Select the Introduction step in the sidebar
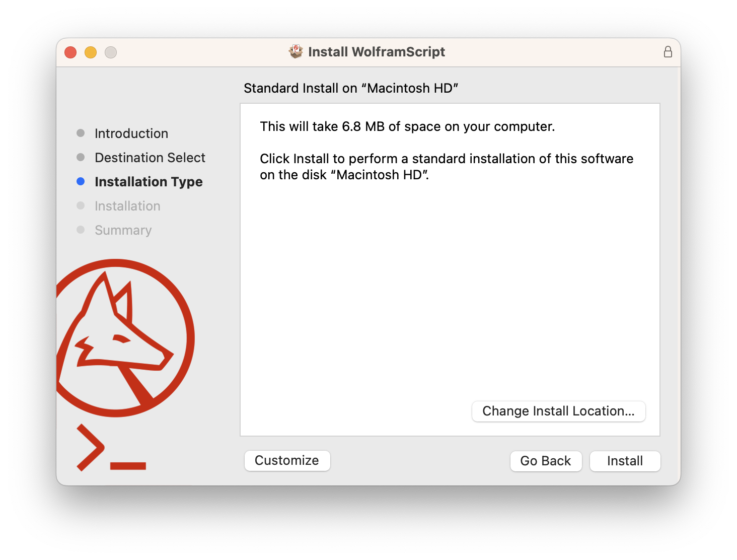The width and height of the screenshot is (737, 560). pos(131,133)
